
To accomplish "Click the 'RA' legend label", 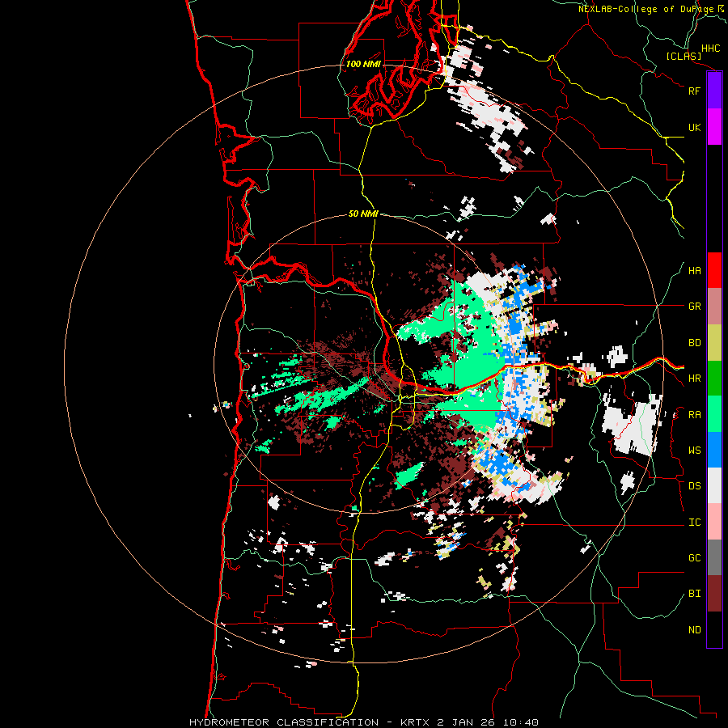I will click(694, 415).
